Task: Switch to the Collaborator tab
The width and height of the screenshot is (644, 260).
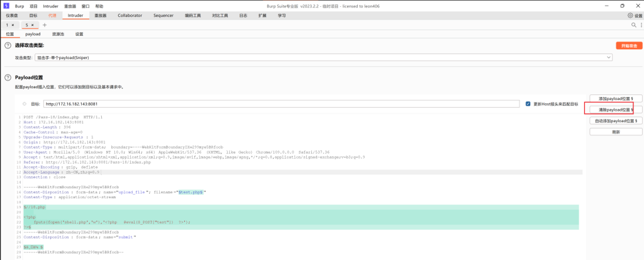Action: click(130, 16)
